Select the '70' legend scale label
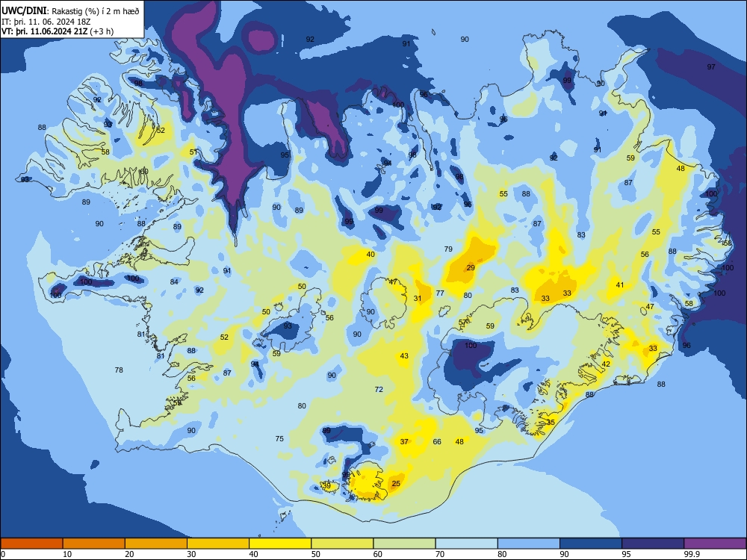The height and width of the screenshot is (560, 747). tap(440, 554)
